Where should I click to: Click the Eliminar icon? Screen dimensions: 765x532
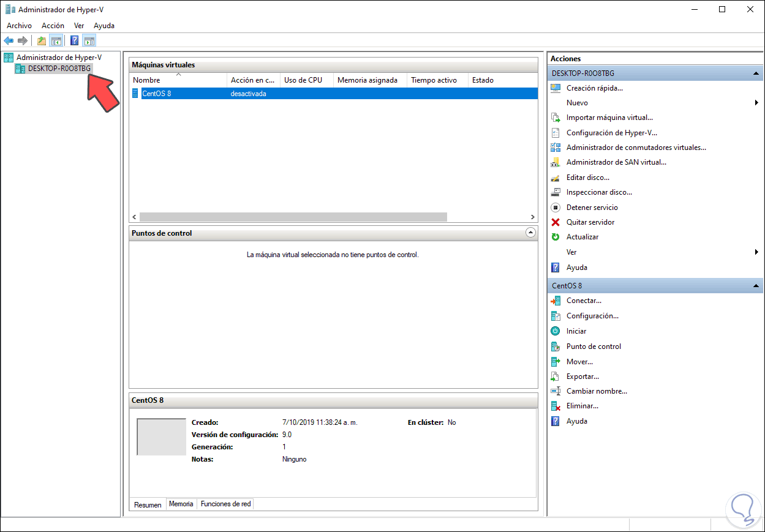(x=556, y=406)
